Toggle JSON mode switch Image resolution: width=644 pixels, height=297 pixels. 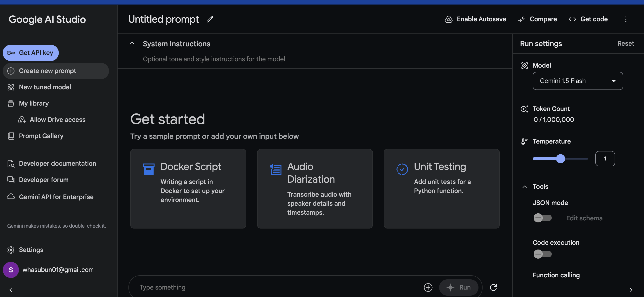542,218
